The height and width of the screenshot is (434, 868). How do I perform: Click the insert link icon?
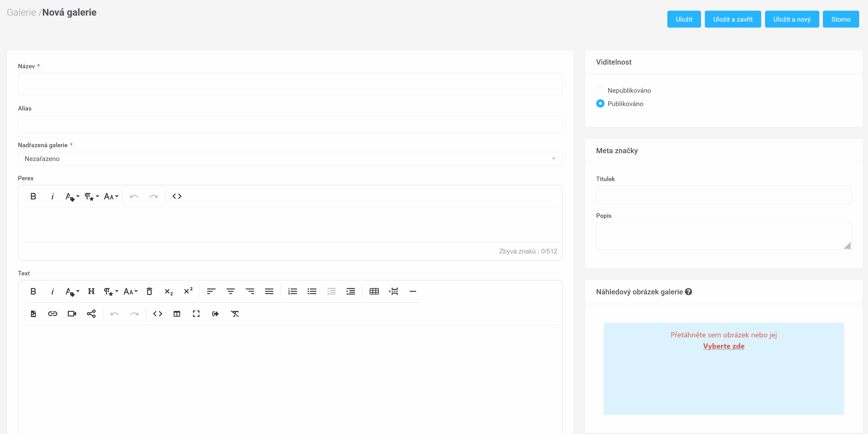(x=53, y=314)
